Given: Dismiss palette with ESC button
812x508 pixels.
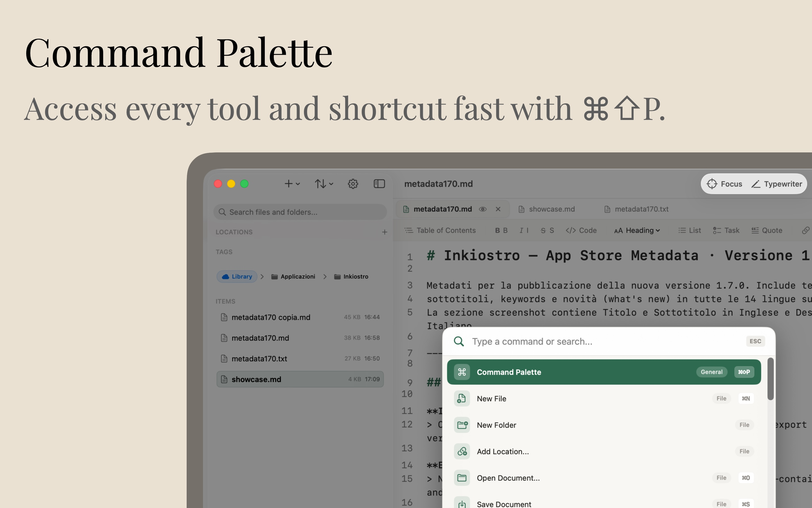Looking at the screenshot, I should click(755, 341).
